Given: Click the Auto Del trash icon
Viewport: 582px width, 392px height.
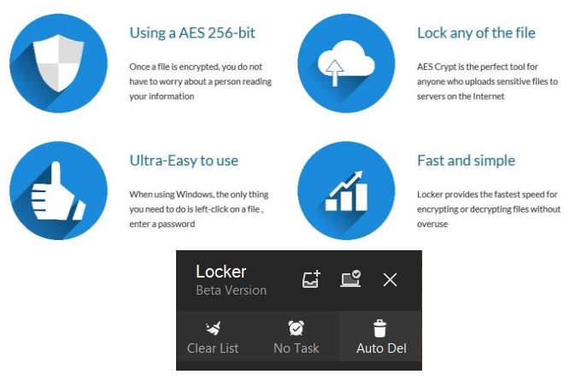Looking at the screenshot, I should coord(380,328).
